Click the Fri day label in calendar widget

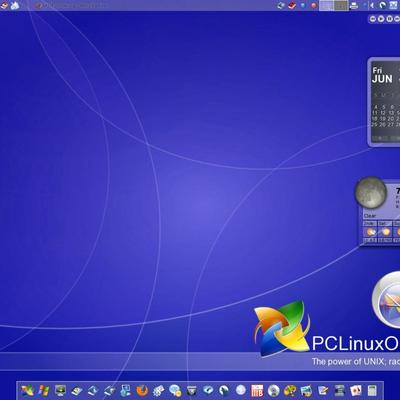377,70
